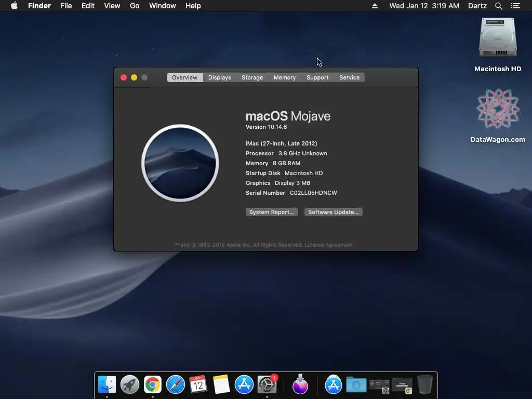Open the Window menu
Viewport: 532px width, 399px height.
click(163, 6)
